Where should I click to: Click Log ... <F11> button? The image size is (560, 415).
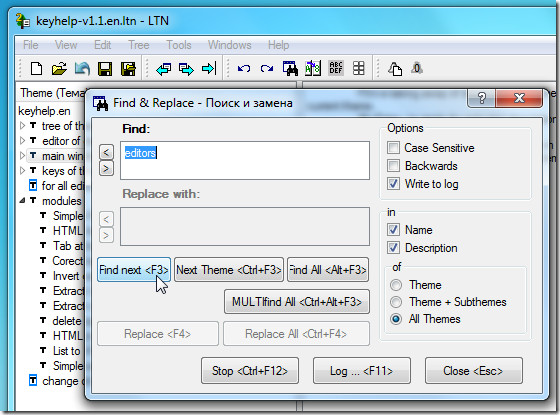[362, 371]
